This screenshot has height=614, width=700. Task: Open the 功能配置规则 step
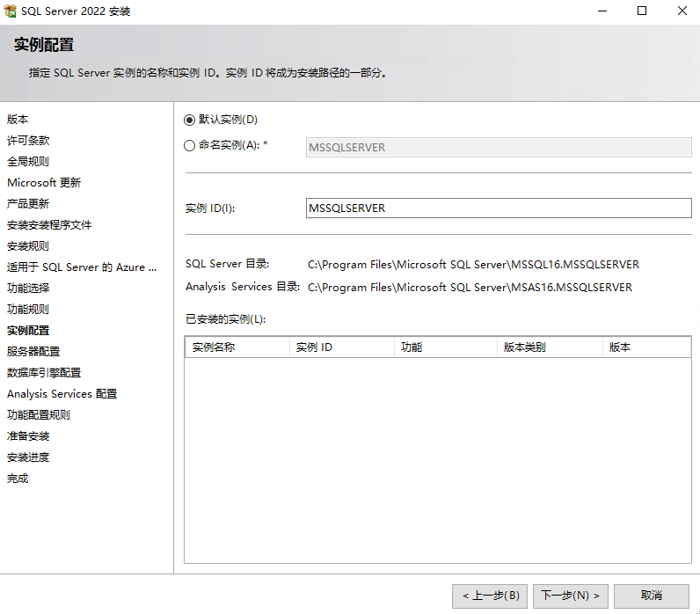point(39,415)
